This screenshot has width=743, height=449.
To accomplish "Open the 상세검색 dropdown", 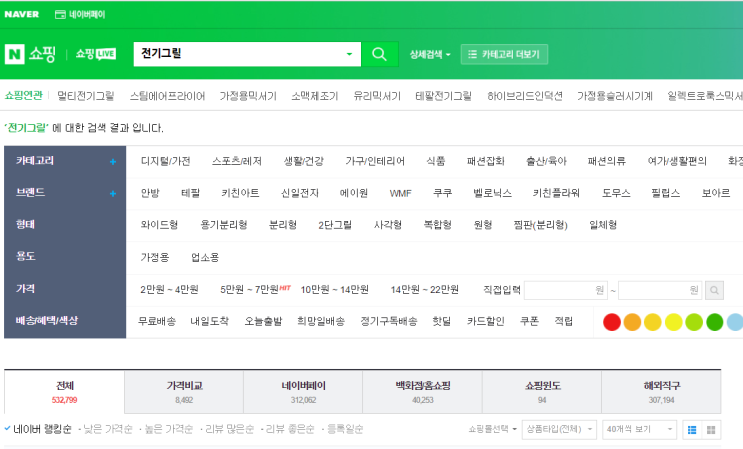I will click(x=430, y=54).
